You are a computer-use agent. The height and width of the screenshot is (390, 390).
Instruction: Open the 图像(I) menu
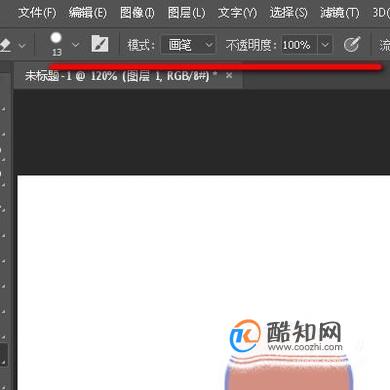tap(137, 13)
